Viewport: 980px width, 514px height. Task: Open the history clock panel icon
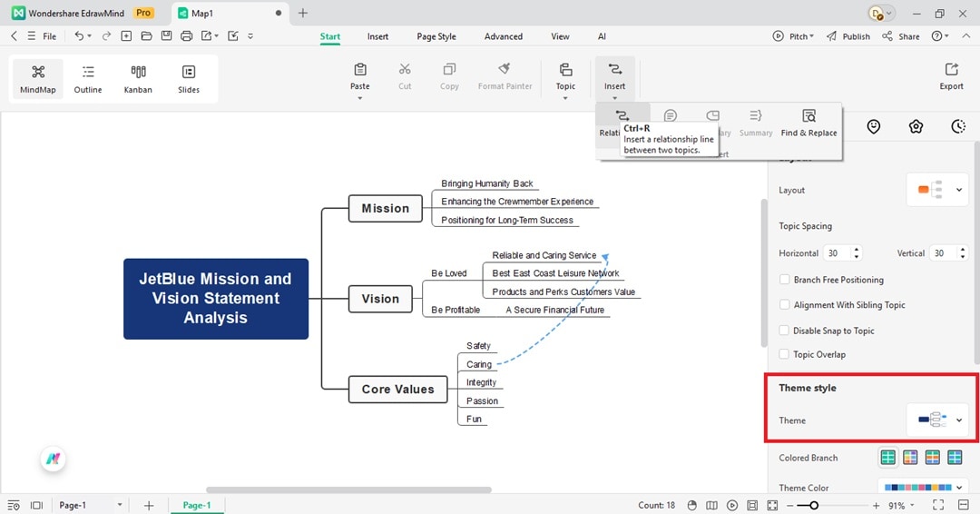pyautogui.click(x=958, y=127)
